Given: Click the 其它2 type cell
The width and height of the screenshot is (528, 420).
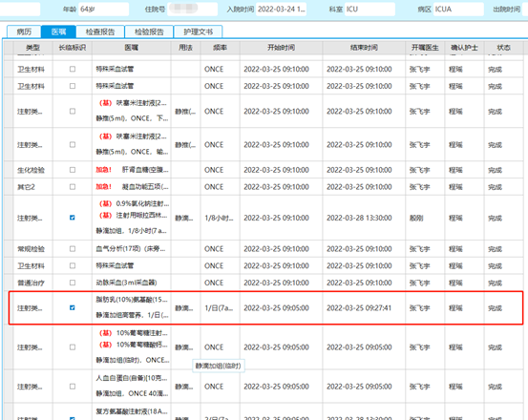Looking at the screenshot, I should (33, 187).
